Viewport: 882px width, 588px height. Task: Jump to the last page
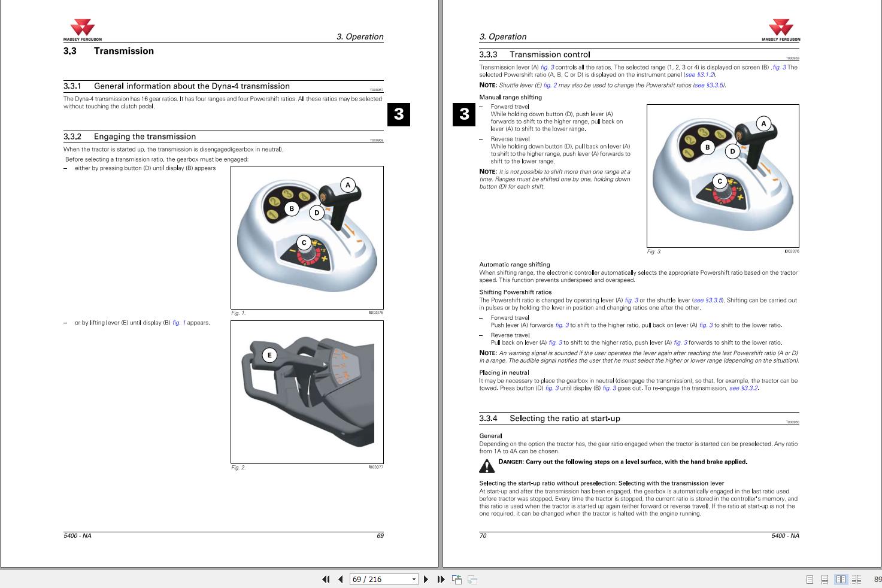point(441,579)
